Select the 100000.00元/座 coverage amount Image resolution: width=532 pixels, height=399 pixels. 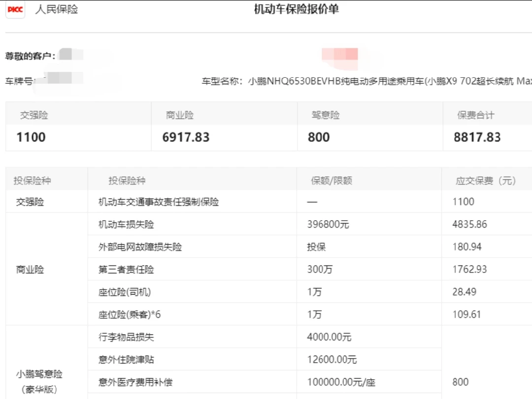pyautogui.click(x=341, y=382)
